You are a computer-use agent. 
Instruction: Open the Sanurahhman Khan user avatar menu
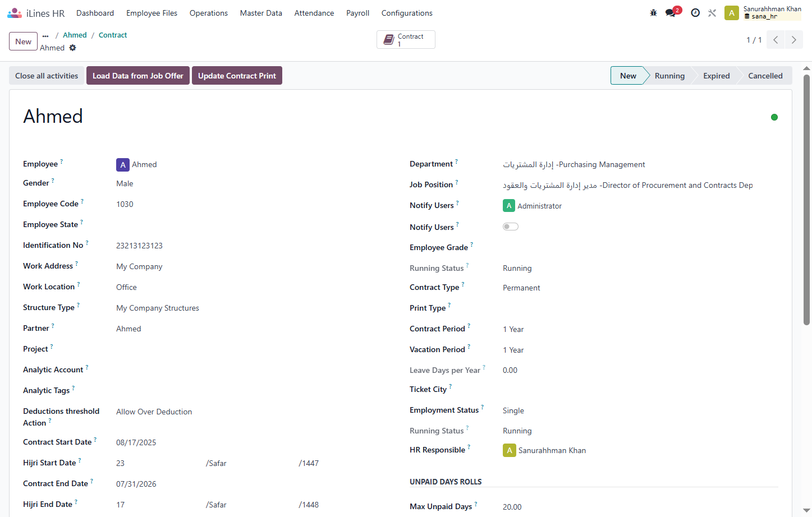(x=732, y=13)
